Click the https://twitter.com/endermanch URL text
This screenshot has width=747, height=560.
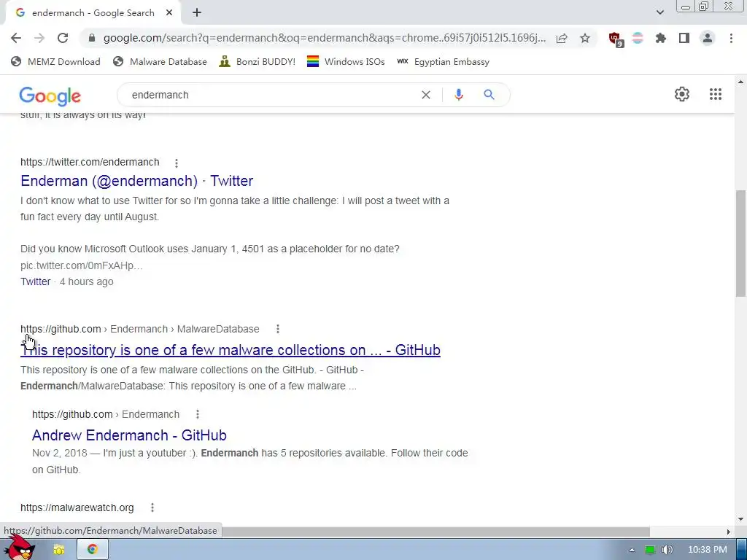[x=90, y=162]
